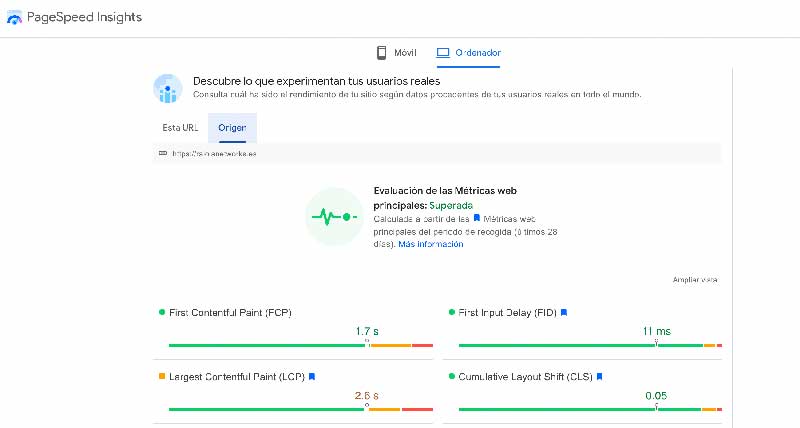Click the FCP distribution bar marker at 1.7 s
This screenshot has width=800, height=428.
[x=367, y=344]
